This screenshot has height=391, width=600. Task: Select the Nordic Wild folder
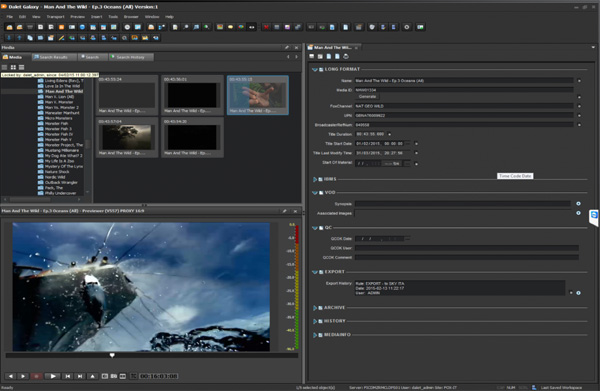(52, 177)
